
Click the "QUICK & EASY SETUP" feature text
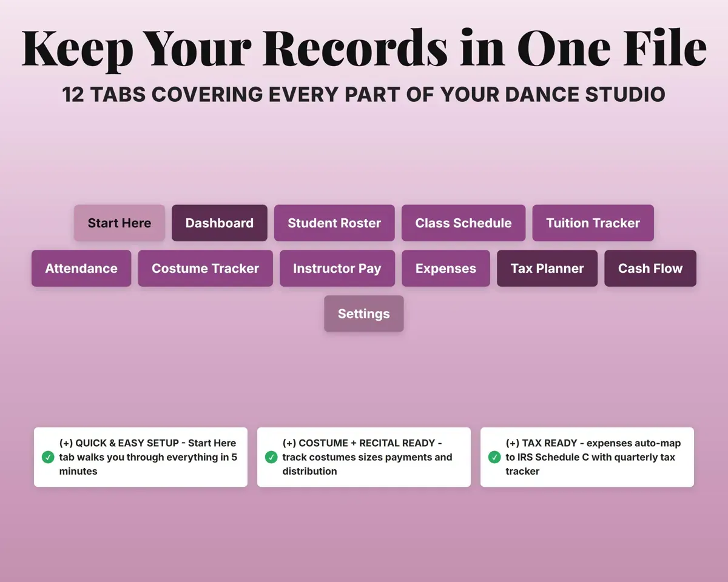pos(149,457)
